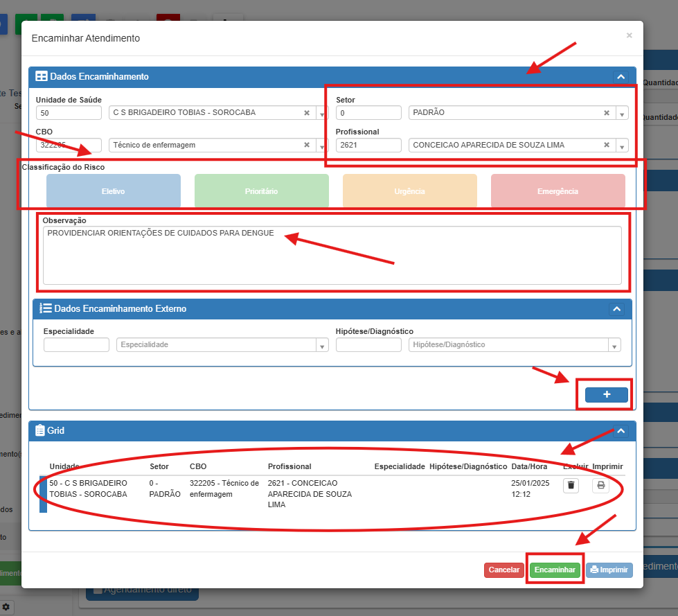Click the blue plus add button
Image resolution: width=678 pixels, height=616 pixels.
(x=606, y=394)
